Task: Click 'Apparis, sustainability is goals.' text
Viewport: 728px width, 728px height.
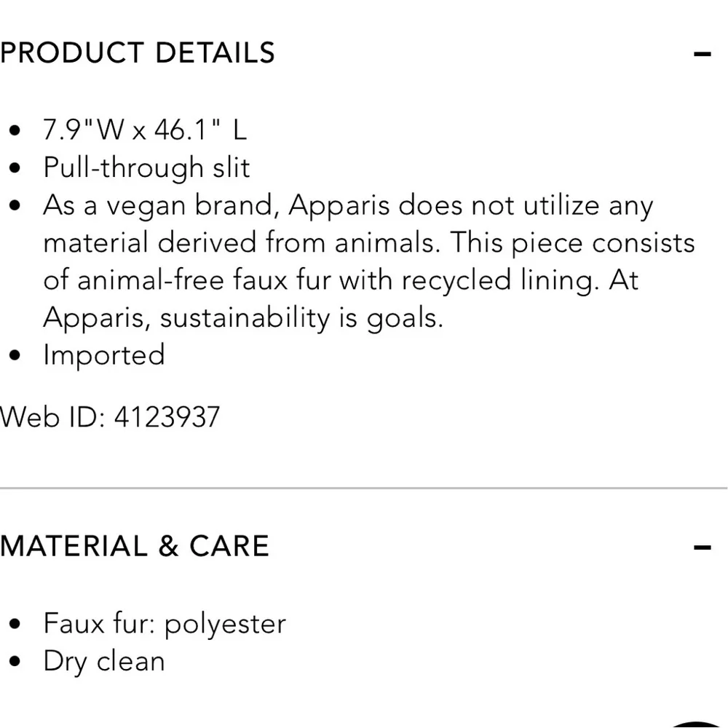Action: (244, 318)
